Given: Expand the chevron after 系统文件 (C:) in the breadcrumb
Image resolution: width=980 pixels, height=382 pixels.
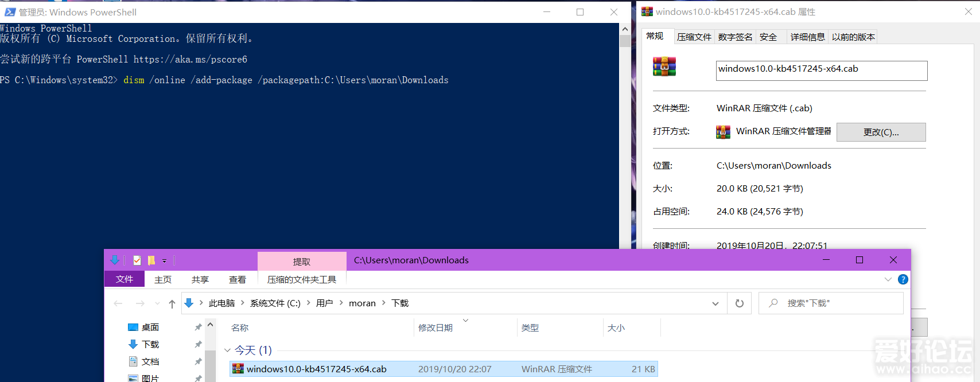Looking at the screenshot, I should tap(309, 303).
